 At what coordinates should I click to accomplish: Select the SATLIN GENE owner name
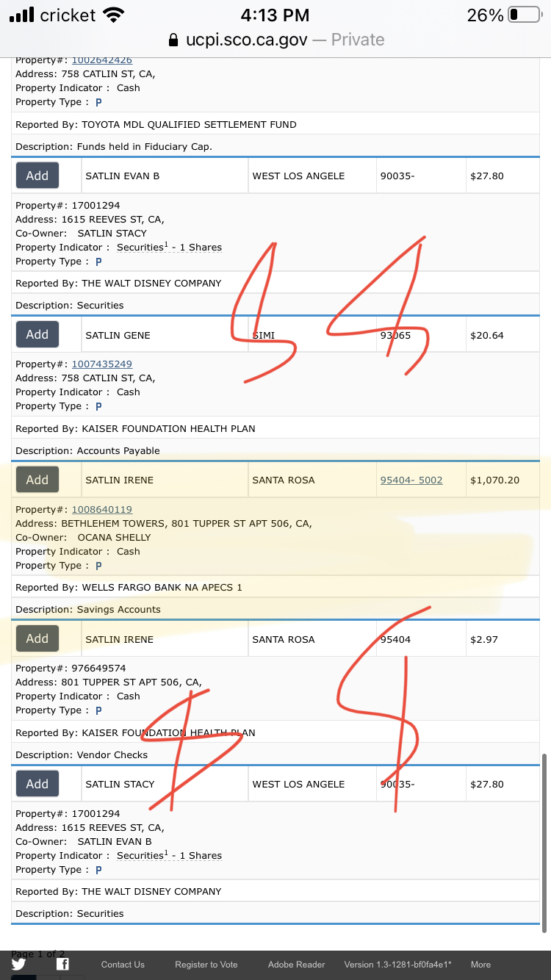(x=118, y=335)
